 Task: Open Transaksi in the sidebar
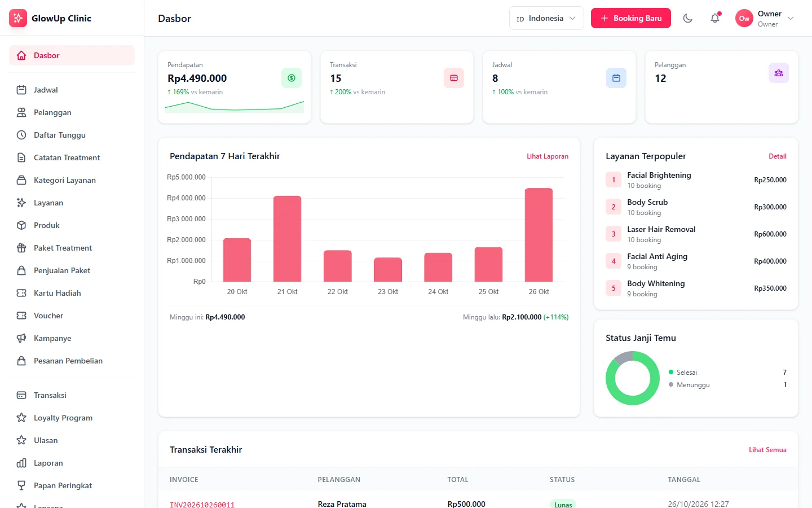pos(72,395)
